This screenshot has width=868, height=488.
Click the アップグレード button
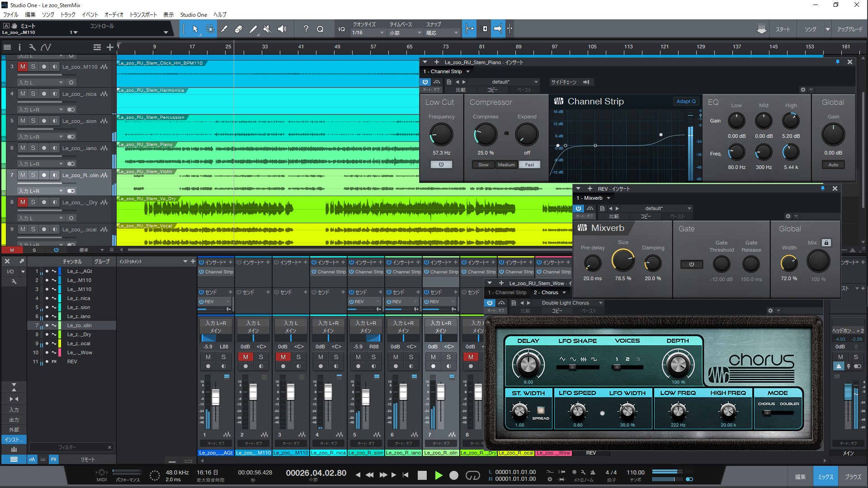(x=849, y=29)
